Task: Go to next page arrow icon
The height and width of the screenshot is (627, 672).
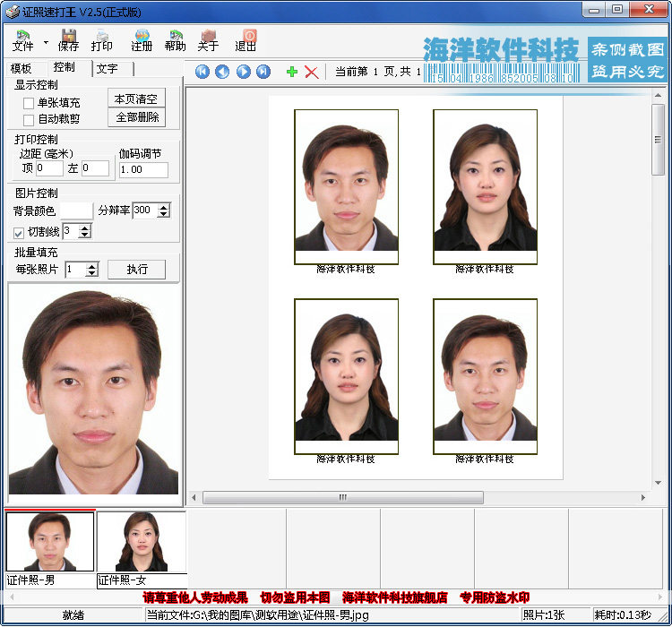Action: click(244, 72)
